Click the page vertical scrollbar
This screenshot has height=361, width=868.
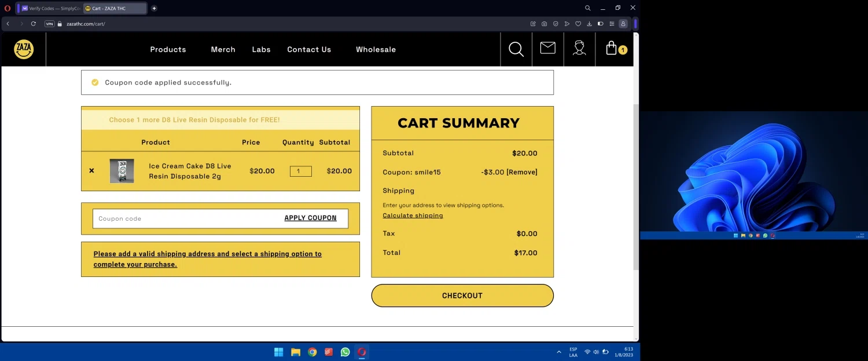[635, 187]
